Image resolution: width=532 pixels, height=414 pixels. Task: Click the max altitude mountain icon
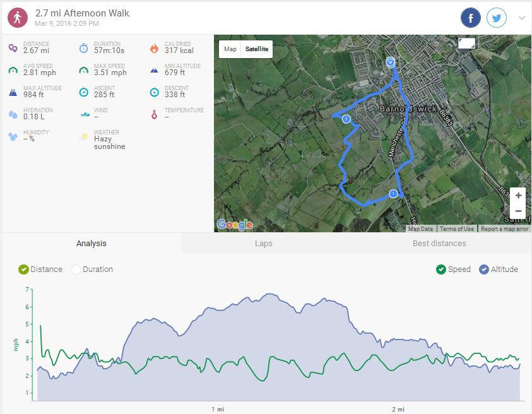coord(13,92)
